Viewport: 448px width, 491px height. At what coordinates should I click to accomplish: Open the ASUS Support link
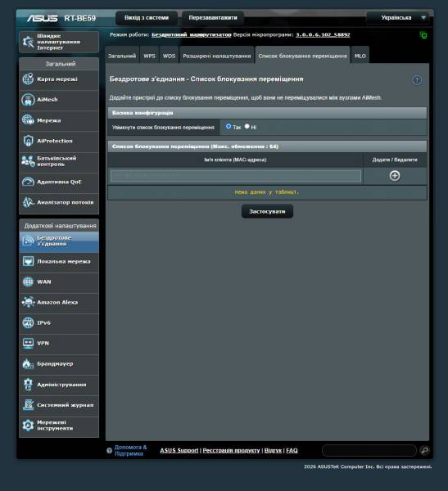click(x=179, y=450)
